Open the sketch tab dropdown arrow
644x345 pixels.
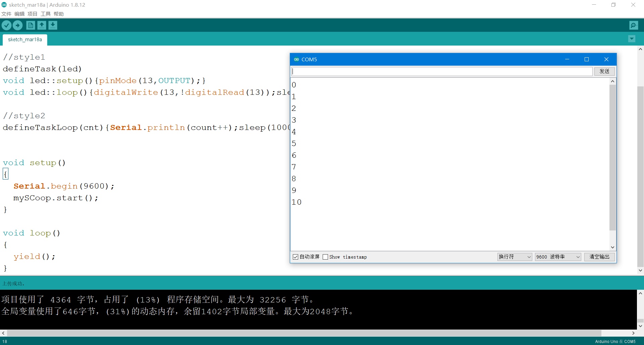pos(632,39)
